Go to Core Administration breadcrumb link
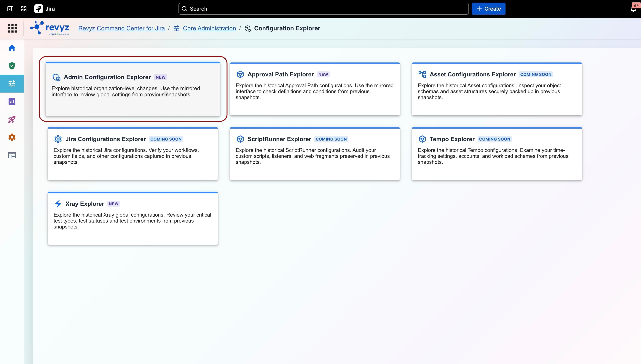This screenshot has width=641, height=364. 209,28
